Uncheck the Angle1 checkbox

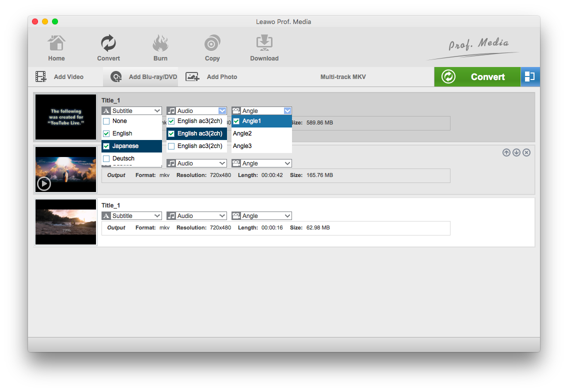click(236, 121)
